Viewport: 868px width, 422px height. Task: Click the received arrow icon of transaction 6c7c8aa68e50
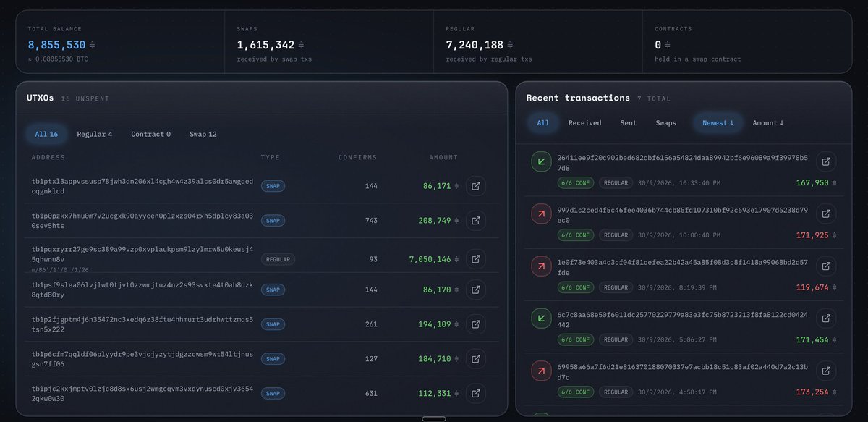pyautogui.click(x=540, y=318)
